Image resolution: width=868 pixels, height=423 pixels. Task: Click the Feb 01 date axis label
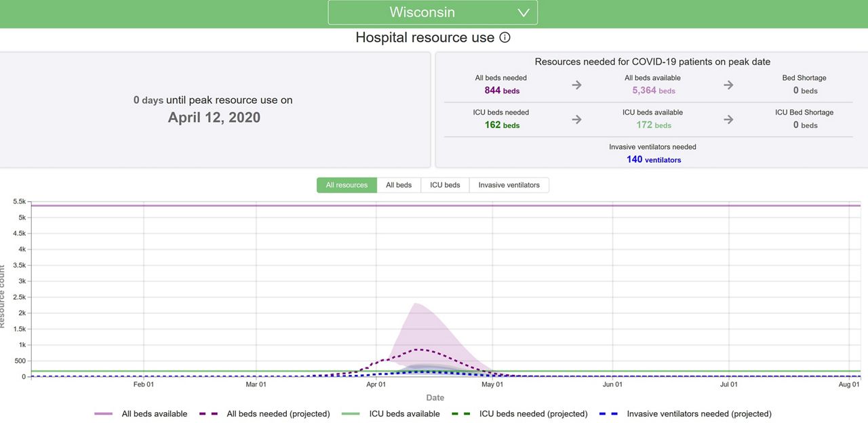(x=144, y=384)
